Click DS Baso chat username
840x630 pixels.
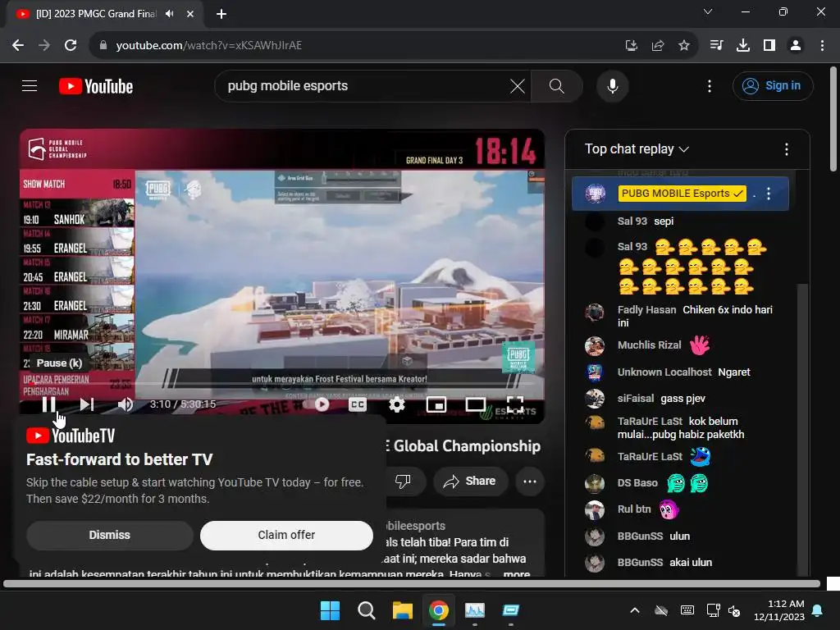[x=637, y=482]
